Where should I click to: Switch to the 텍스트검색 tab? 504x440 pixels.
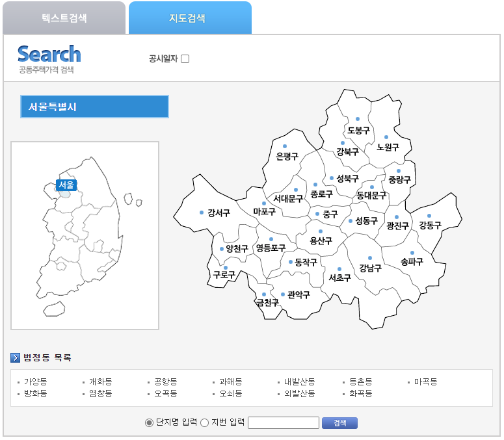(x=64, y=18)
